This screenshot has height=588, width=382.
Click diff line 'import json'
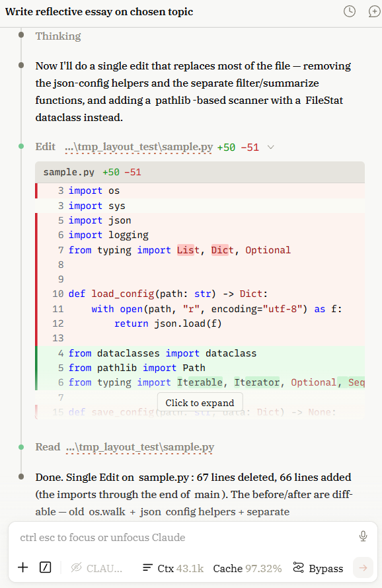[x=200, y=220]
